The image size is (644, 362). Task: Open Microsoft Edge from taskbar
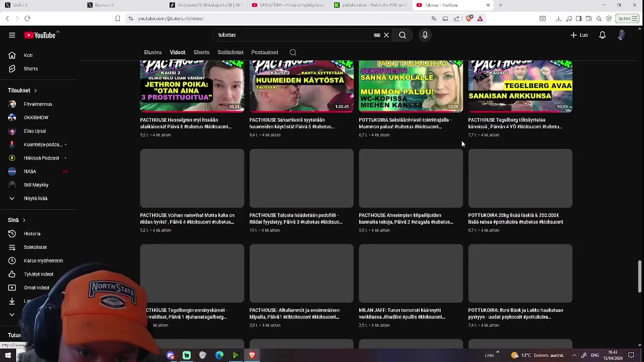click(x=219, y=355)
